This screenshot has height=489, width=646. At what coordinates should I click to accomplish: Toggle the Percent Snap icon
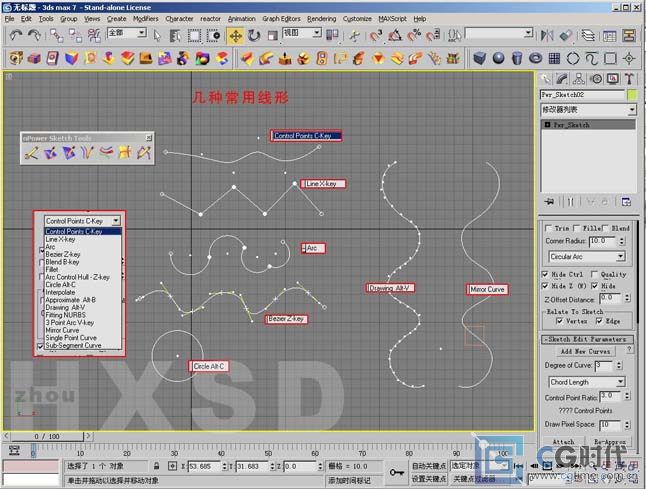pos(414,36)
